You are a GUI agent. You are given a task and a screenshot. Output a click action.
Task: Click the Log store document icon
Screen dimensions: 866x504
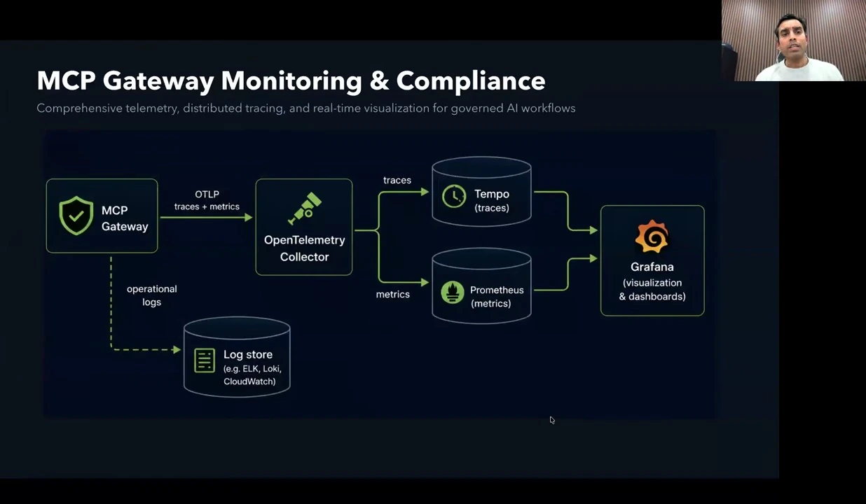pyautogui.click(x=205, y=360)
